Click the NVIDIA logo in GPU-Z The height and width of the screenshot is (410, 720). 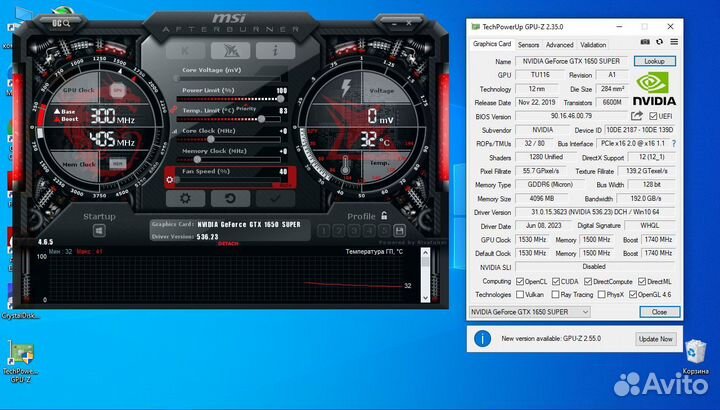pyautogui.click(x=654, y=89)
